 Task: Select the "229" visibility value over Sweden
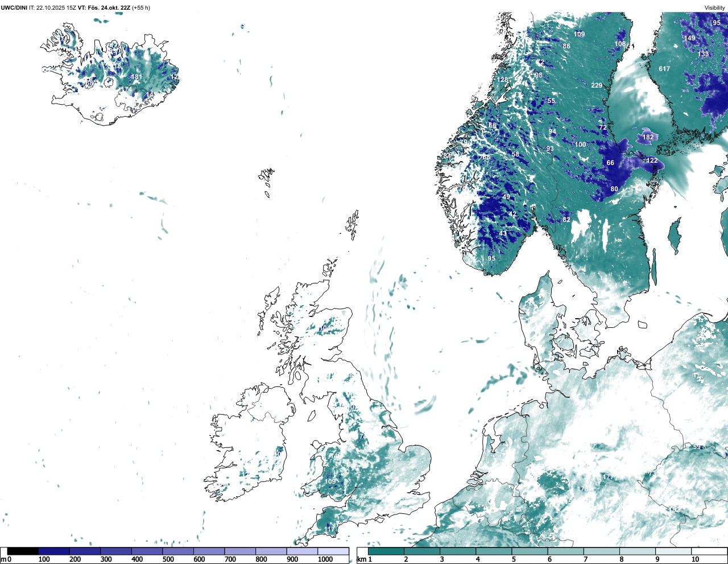597,85
